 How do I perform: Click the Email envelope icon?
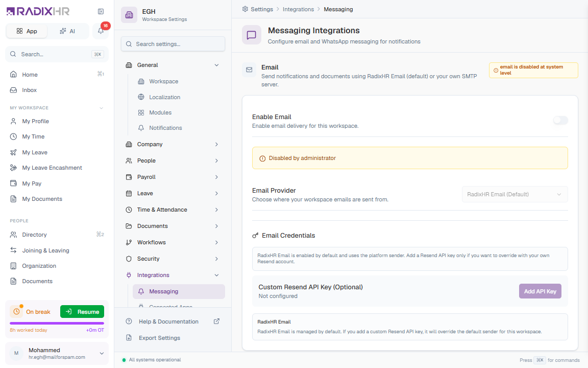click(x=249, y=70)
